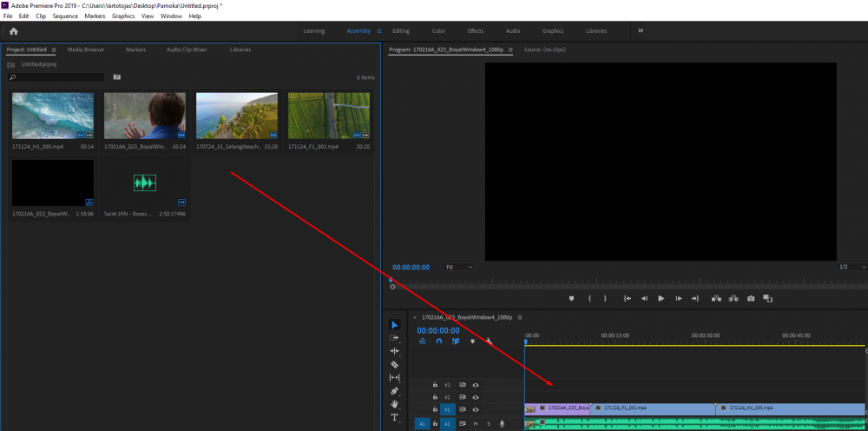Click the Home icon
The height and width of the screenshot is (431, 868).
(x=14, y=31)
